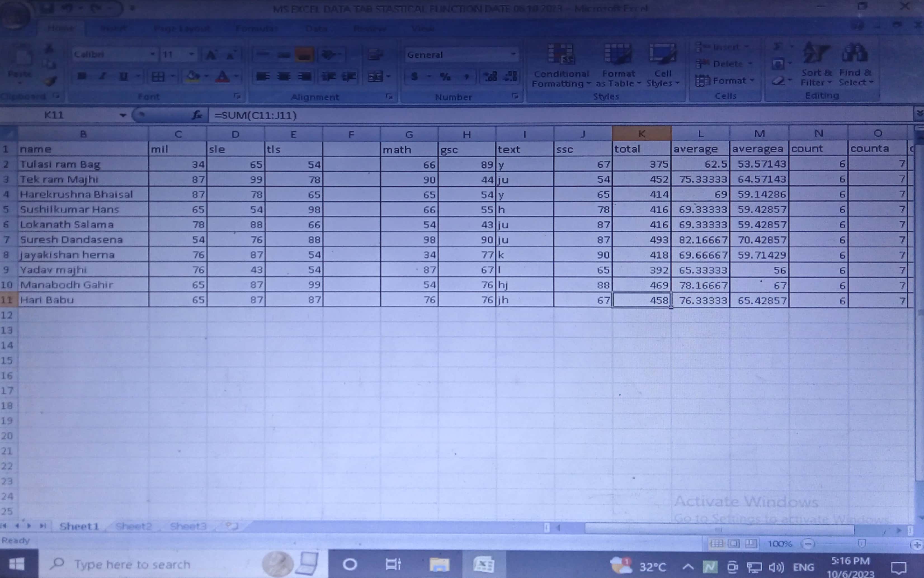Screen dimensions: 924x578
Task: Click the font color red A swatch
Action: pos(222,77)
